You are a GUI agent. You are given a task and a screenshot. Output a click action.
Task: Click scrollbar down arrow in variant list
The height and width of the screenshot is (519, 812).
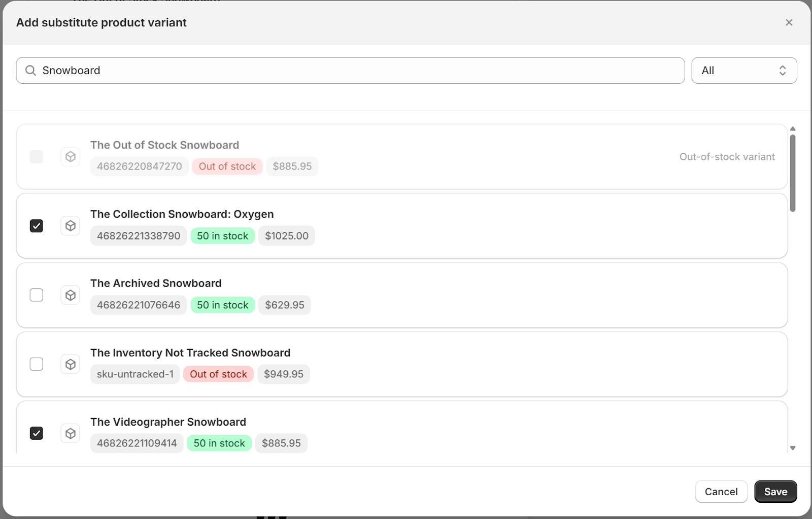pyautogui.click(x=793, y=448)
